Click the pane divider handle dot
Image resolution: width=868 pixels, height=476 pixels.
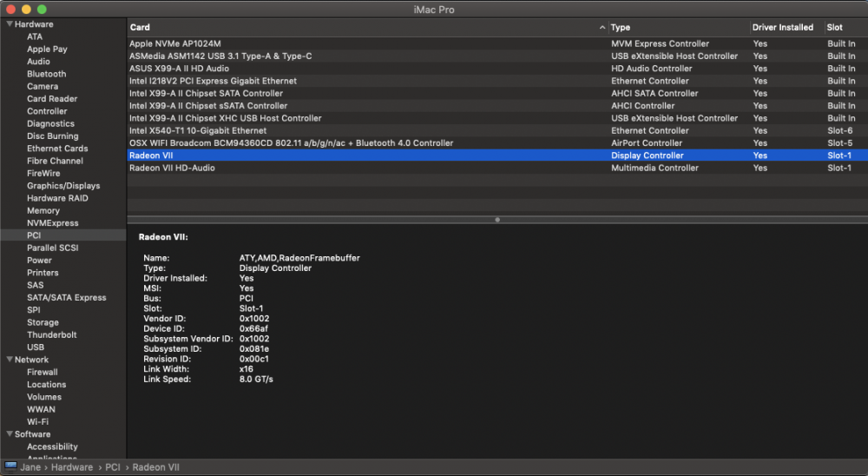point(497,220)
